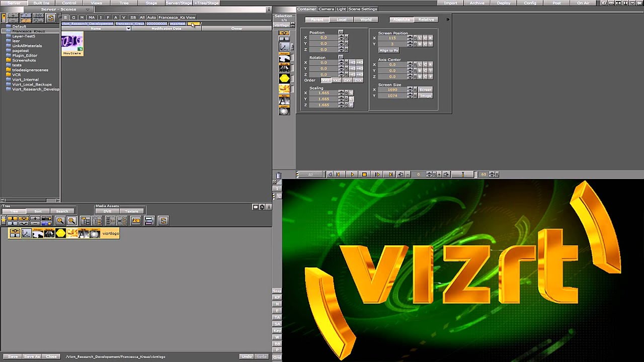Click the transformation axis icon on vizrtlogo container
Screen dimensions: 644x362
[x=26, y=233]
